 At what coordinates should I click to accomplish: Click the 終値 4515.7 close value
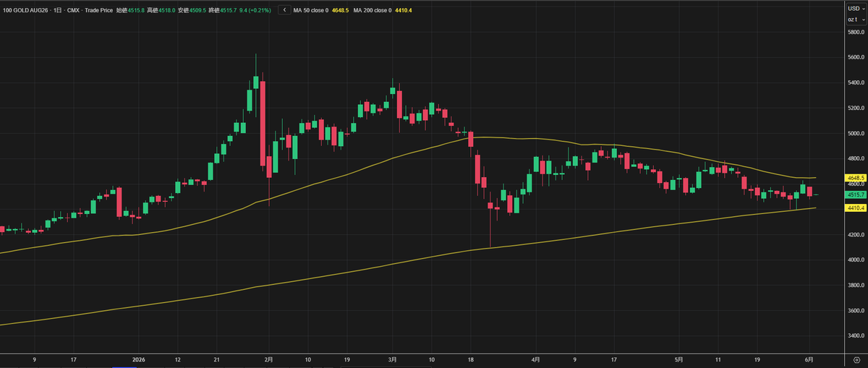pos(223,10)
